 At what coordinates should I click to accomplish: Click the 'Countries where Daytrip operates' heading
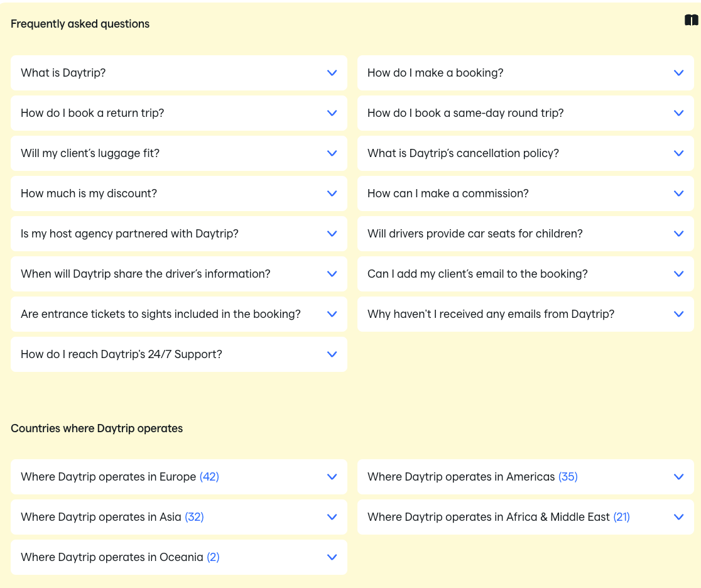[97, 428]
